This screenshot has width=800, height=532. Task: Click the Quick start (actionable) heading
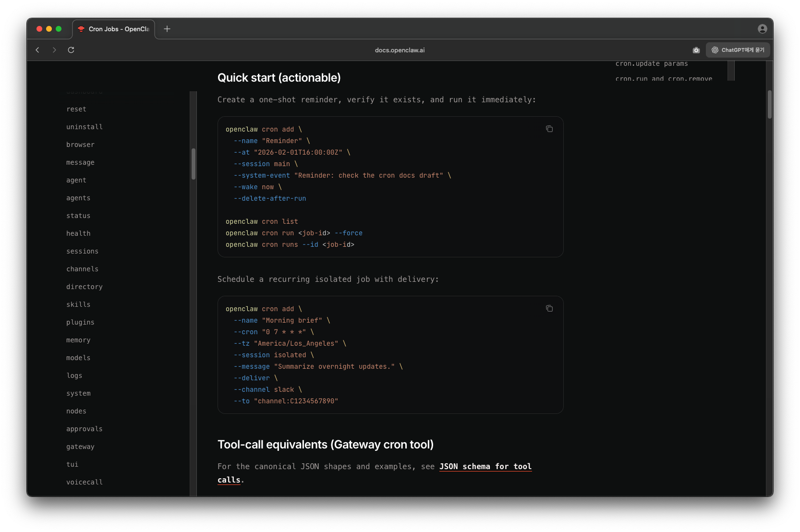[x=279, y=78]
